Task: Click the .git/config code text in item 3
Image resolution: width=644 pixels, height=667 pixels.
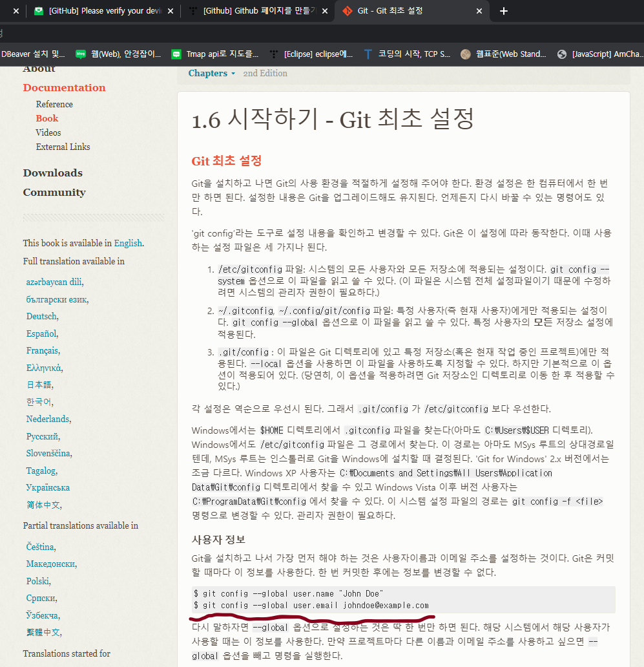Action: [244, 352]
